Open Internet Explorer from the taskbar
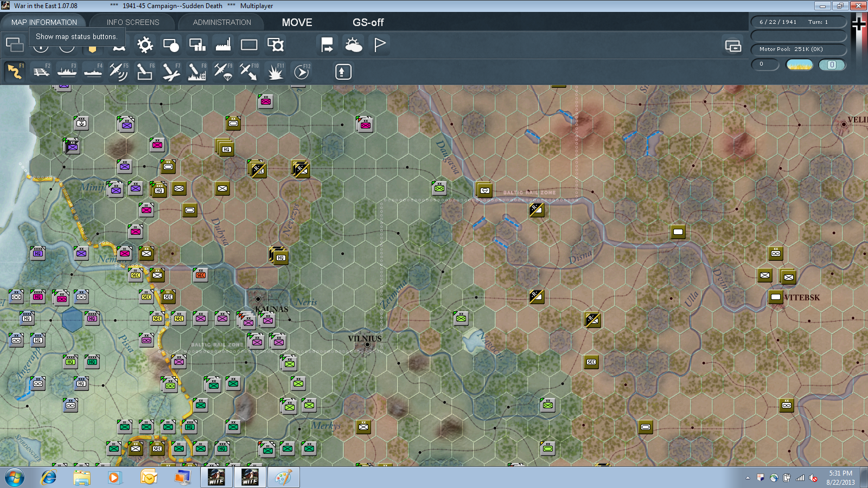The image size is (868, 488). point(49,478)
